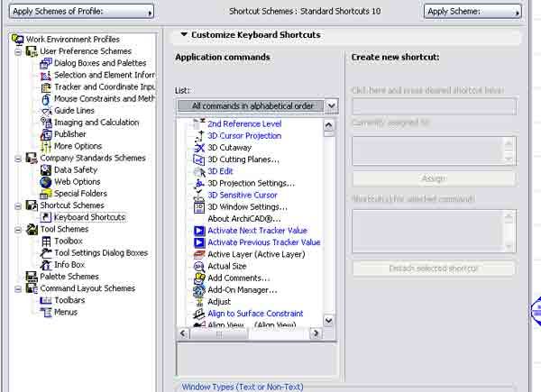Click the Web Options globe icon
Viewport: 541px width, 392px height.
(x=46, y=182)
